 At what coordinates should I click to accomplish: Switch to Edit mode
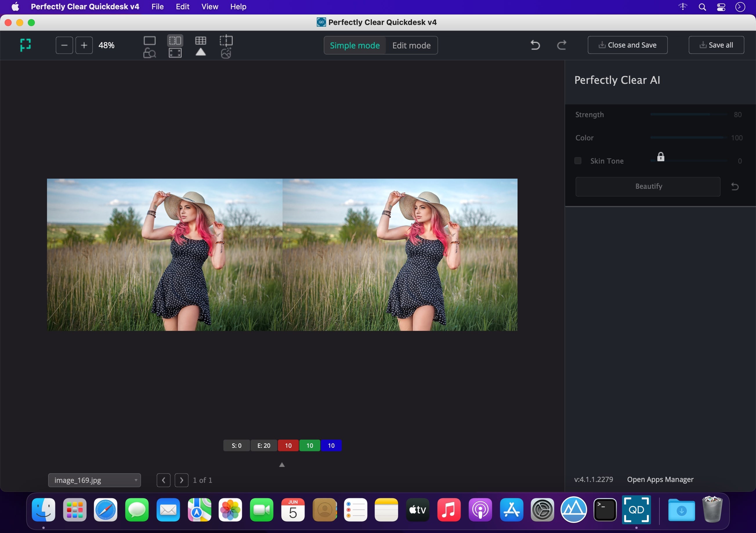point(411,46)
